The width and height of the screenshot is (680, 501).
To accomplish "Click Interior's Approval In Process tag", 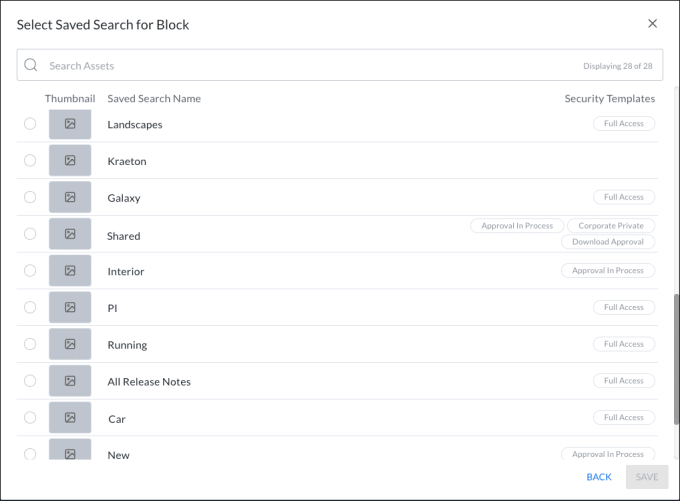I will click(608, 271).
